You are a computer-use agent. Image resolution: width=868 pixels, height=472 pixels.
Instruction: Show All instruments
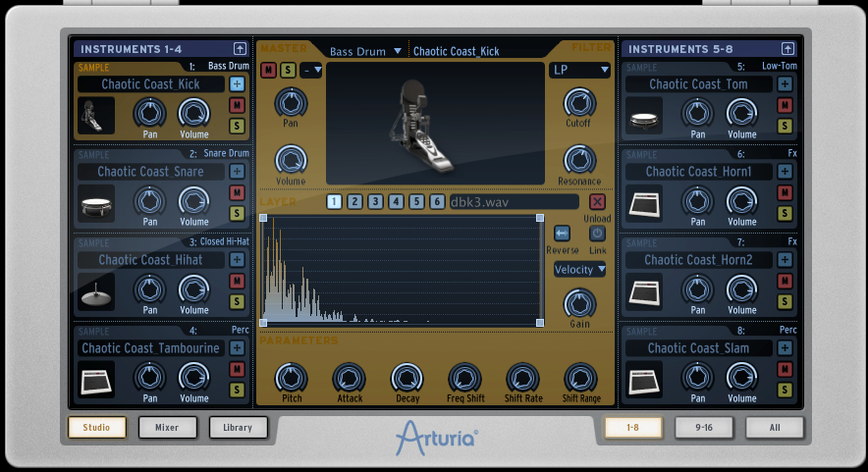[775, 427]
